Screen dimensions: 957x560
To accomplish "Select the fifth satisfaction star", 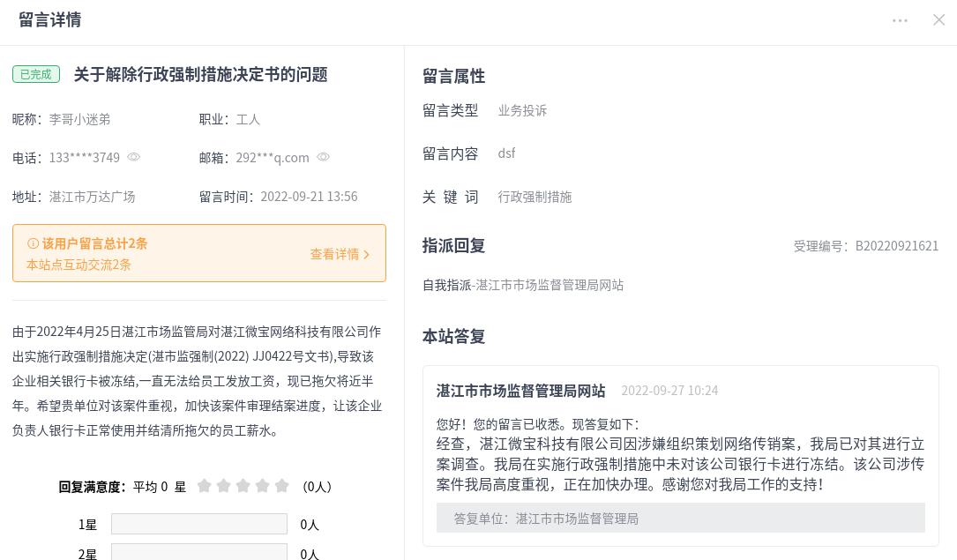I will 282,486.
